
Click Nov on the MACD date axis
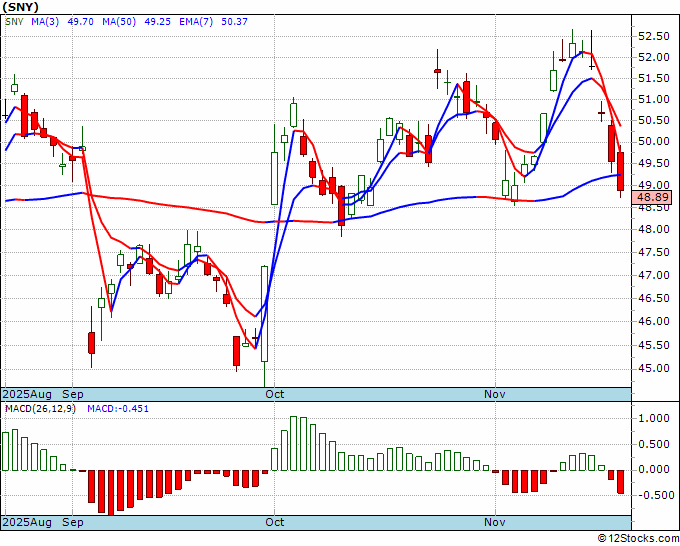(x=495, y=522)
